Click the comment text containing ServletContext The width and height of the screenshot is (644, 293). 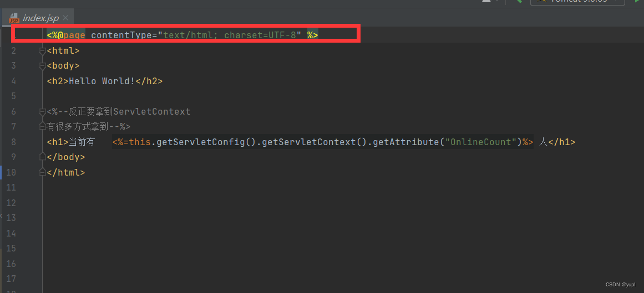(119, 112)
